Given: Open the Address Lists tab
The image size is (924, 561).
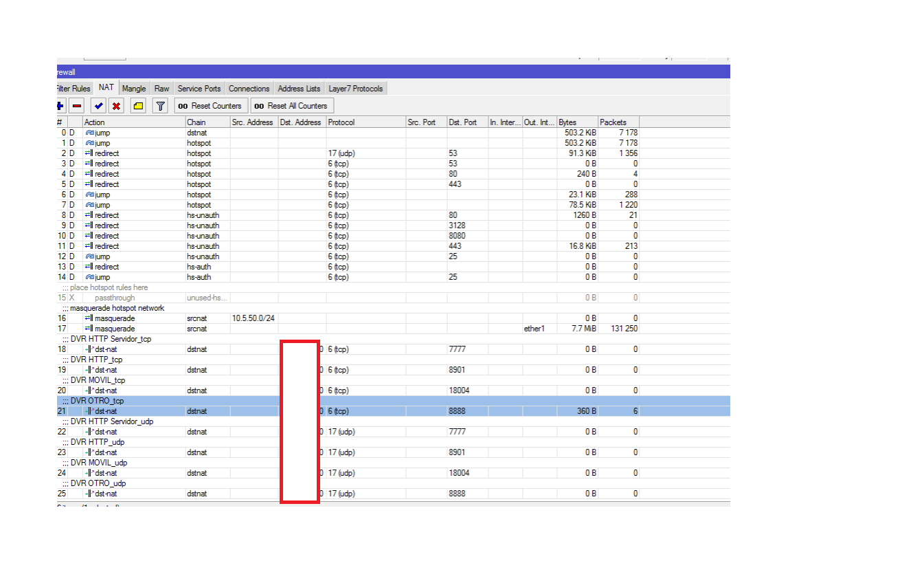Looking at the screenshot, I should [299, 89].
